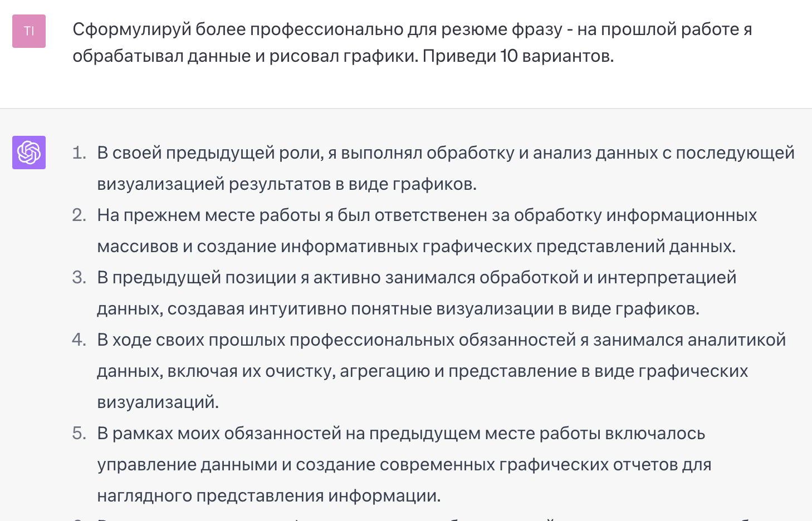Click the line "данных, создавая интуитивно понятные"

(x=398, y=309)
